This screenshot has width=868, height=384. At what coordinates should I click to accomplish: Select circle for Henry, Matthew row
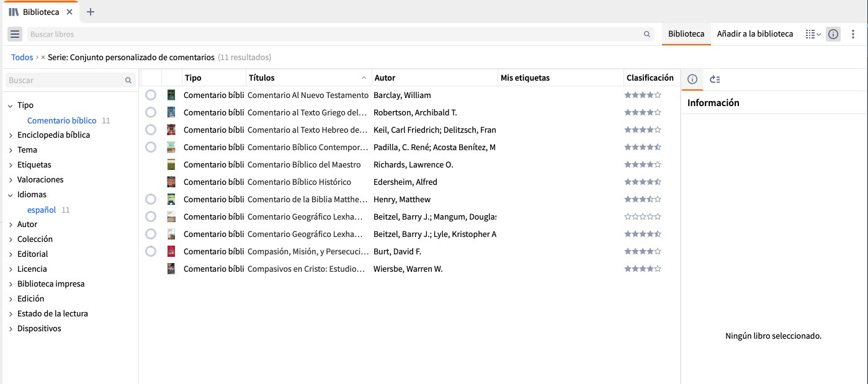(150, 199)
